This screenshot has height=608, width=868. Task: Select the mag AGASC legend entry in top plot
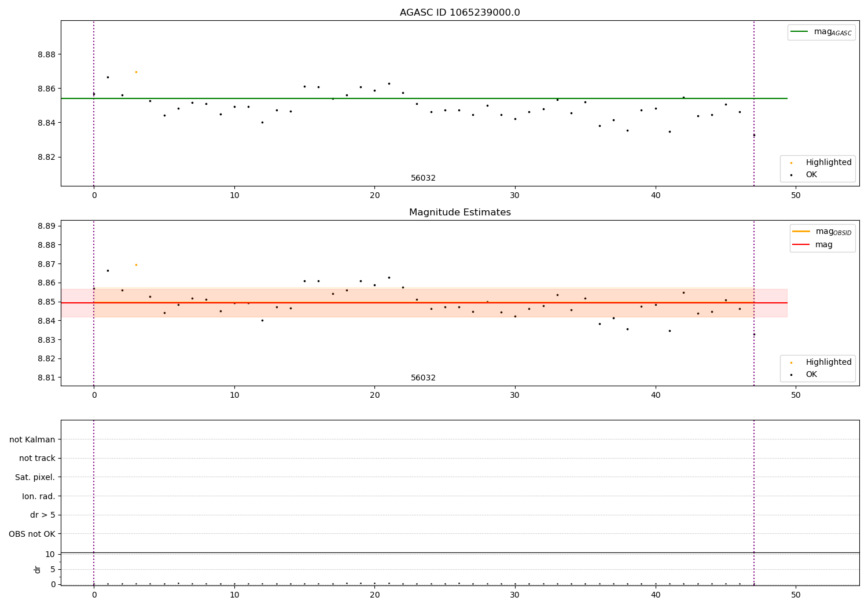pyautogui.click(x=821, y=32)
